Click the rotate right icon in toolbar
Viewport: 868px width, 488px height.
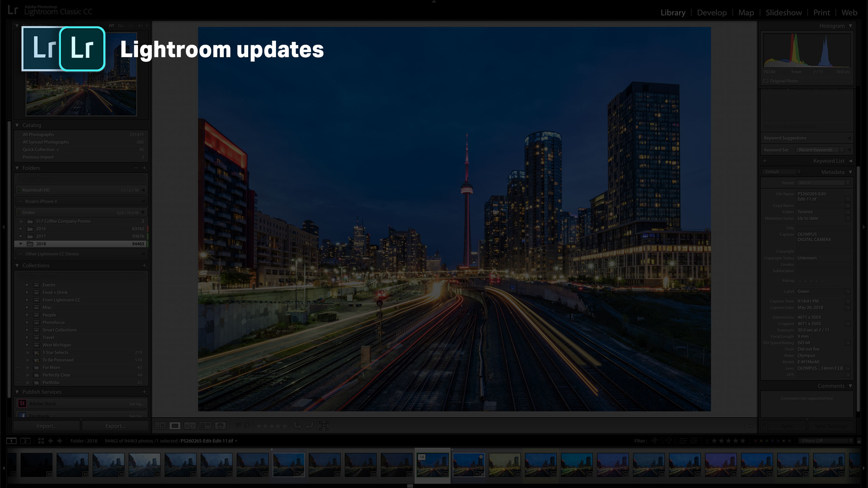[x=310, y=425]
